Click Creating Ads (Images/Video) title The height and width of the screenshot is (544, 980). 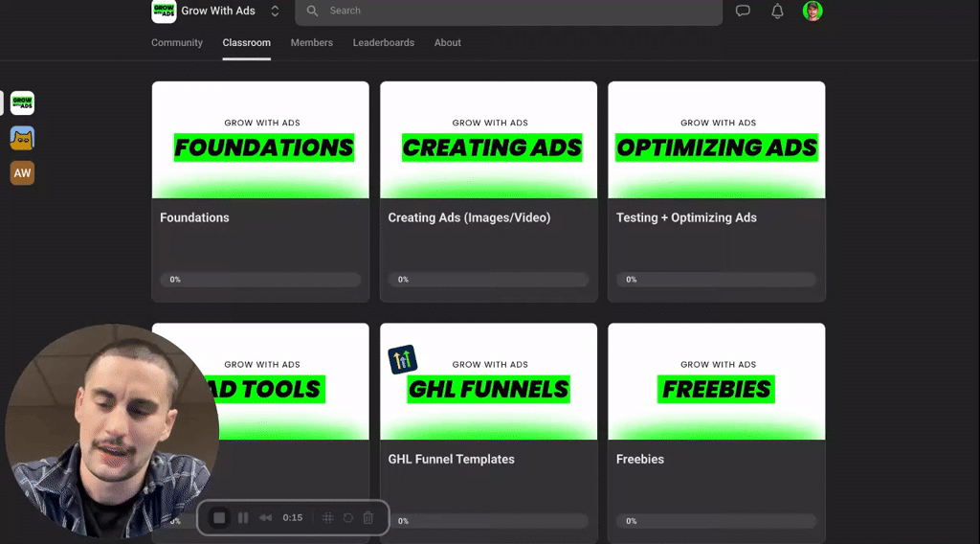click(x=469, y=217)
